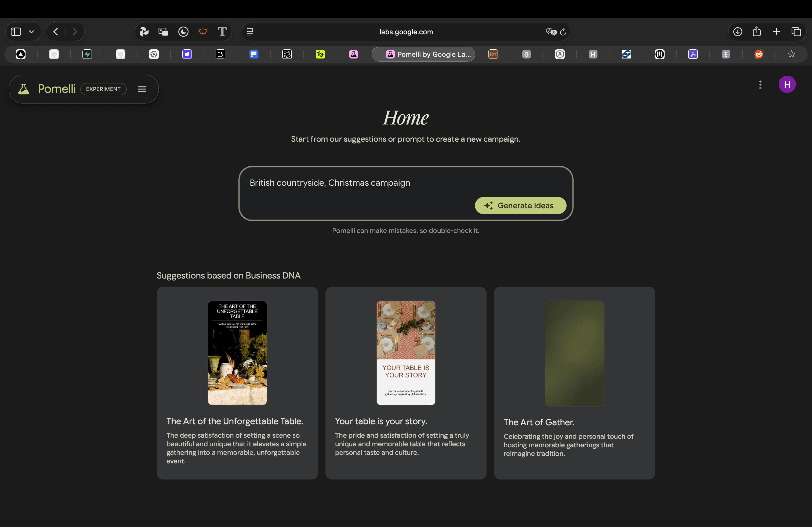Switch to the Reddit pinned tab

(x=759, y=54)
